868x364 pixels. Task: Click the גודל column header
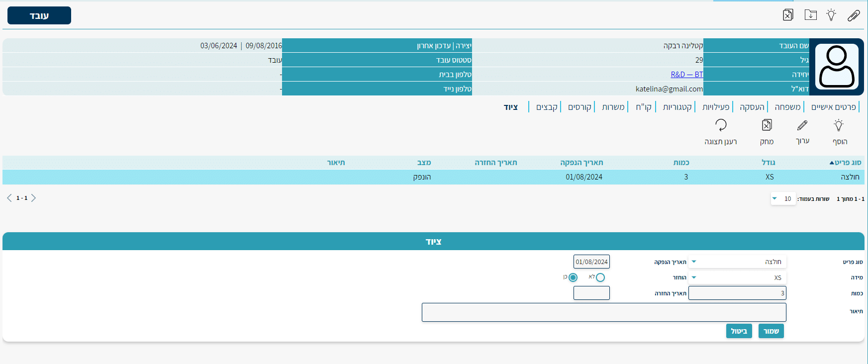coord(769,163)
